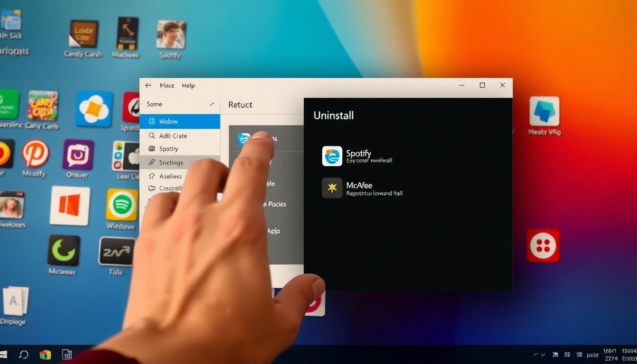
Task: Open the green icon labeled Caerslinc
Action: (x=9, y=104)
